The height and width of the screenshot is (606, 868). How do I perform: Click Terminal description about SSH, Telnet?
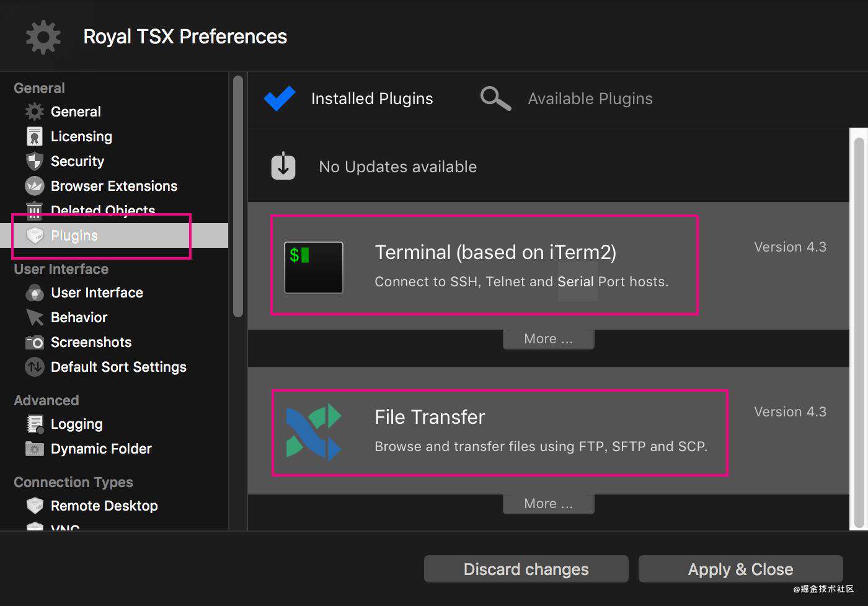tap(521, 281)
